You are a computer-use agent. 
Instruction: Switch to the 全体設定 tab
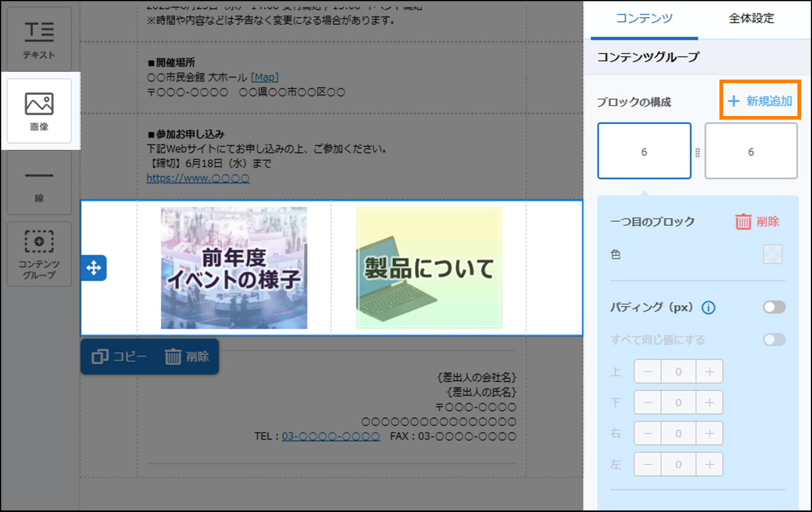[751, 19]
